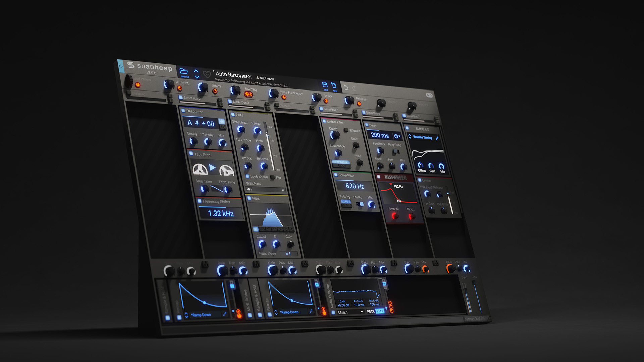Viewport: 644px width, 362px height.
Task: Toggle the Comb Filter Stereo switch
Action: coord(360,204)
